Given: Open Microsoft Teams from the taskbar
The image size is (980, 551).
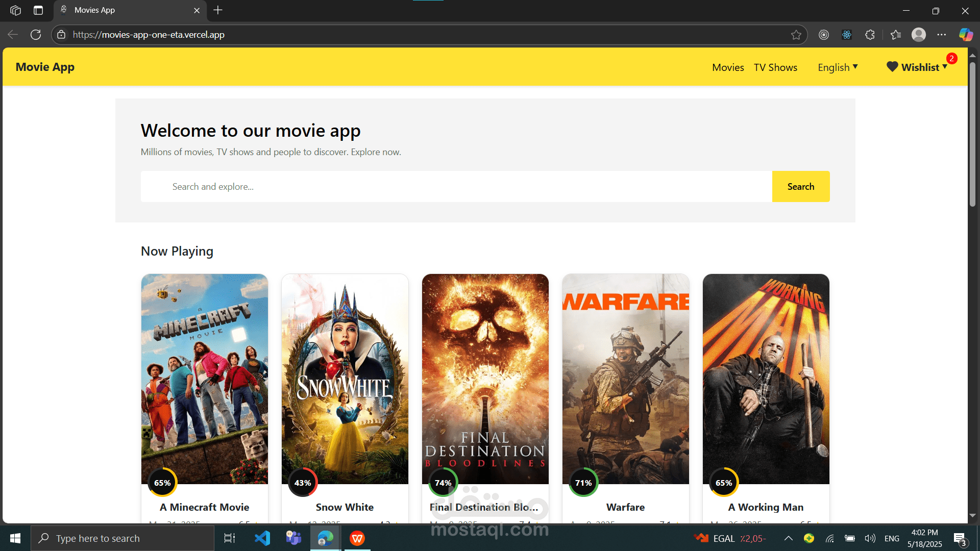Looking at the screenshot, I should point(293,538).
